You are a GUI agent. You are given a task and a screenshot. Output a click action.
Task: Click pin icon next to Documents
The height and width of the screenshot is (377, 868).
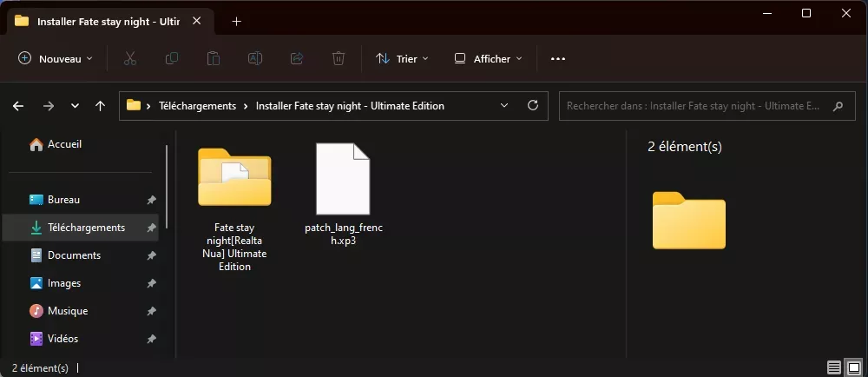151,255
